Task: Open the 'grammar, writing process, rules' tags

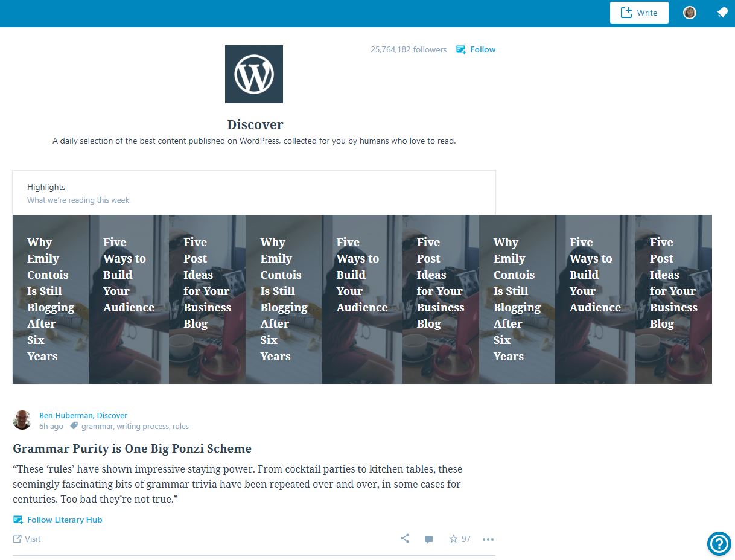Action: [x=135, y=426]
